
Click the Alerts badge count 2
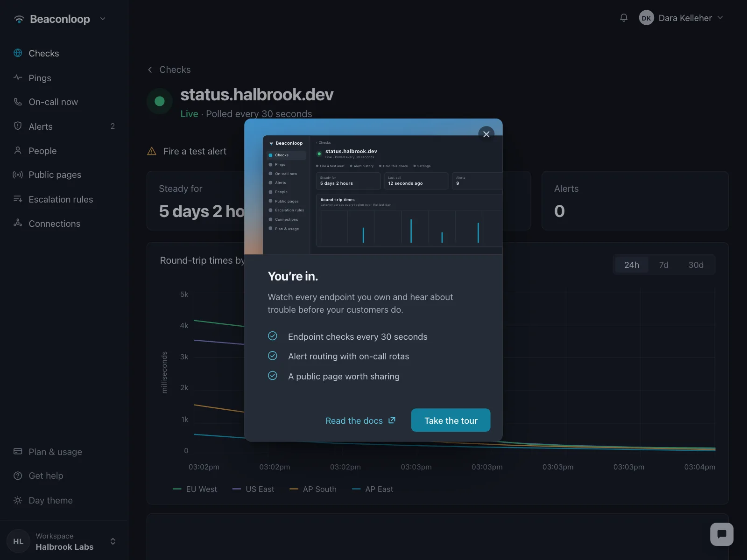coord(113,126)
